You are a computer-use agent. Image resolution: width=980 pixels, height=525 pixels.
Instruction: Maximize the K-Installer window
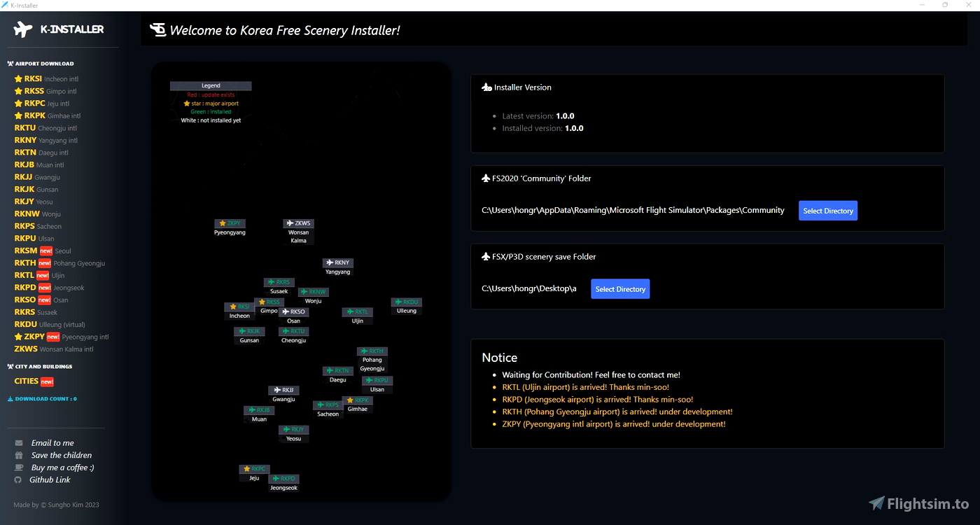946,5
